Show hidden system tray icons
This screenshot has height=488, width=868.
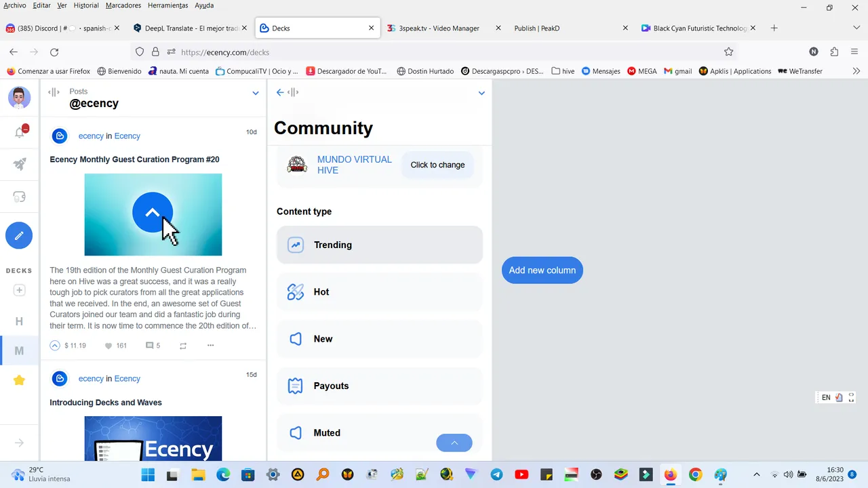click(757, 474)
